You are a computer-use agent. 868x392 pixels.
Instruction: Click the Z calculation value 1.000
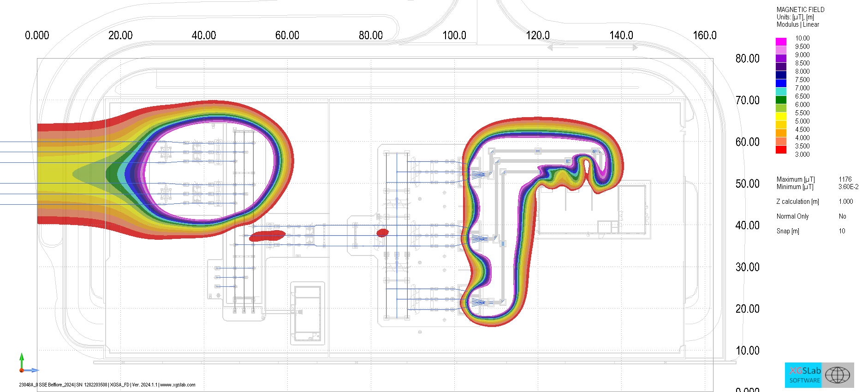click(x=845, y=202)
